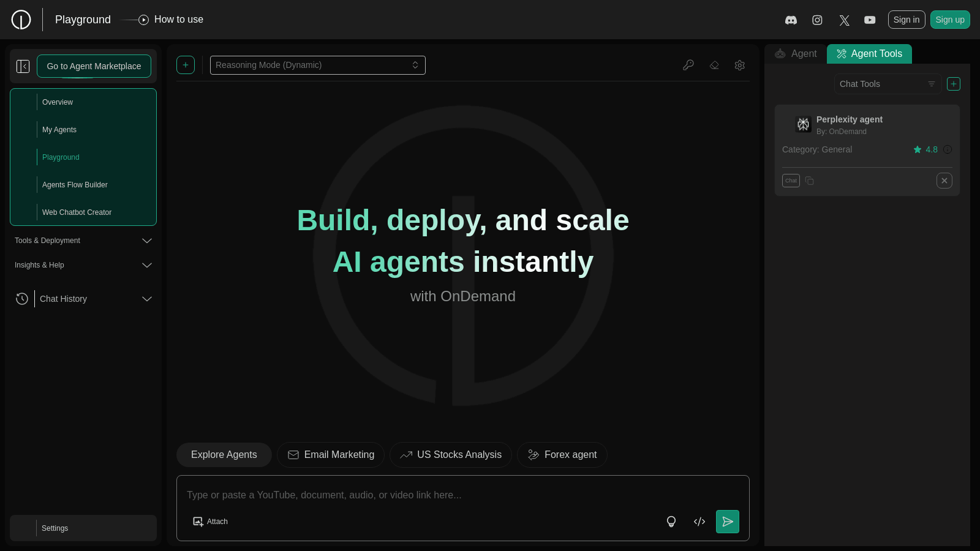Viewport: 980px width, 551px height.
Task: Open Web Chatbot Creator
Action: coord(77,212)
